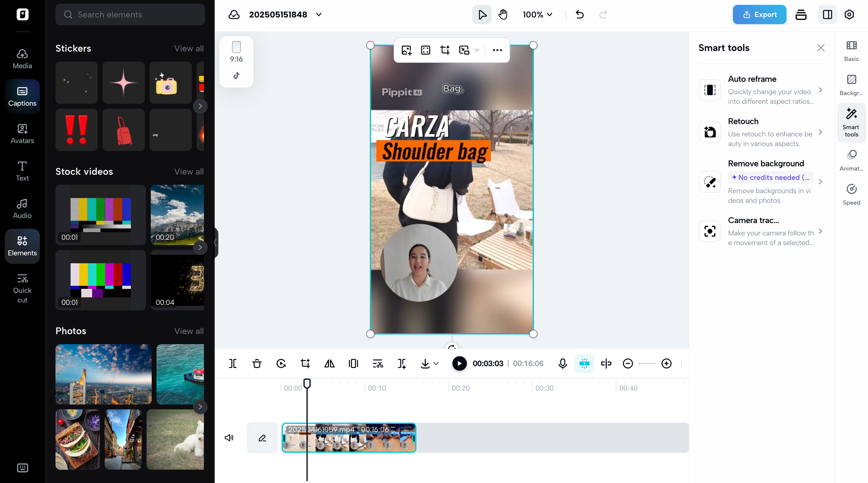Open the Media panel
The height and width of the screenshot is (483, 868).
tap(22, 59)
